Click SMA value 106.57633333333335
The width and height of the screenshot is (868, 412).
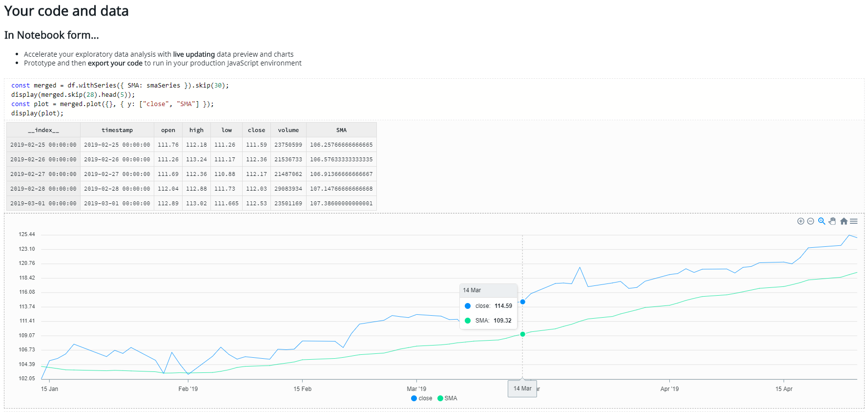(341, 159)
